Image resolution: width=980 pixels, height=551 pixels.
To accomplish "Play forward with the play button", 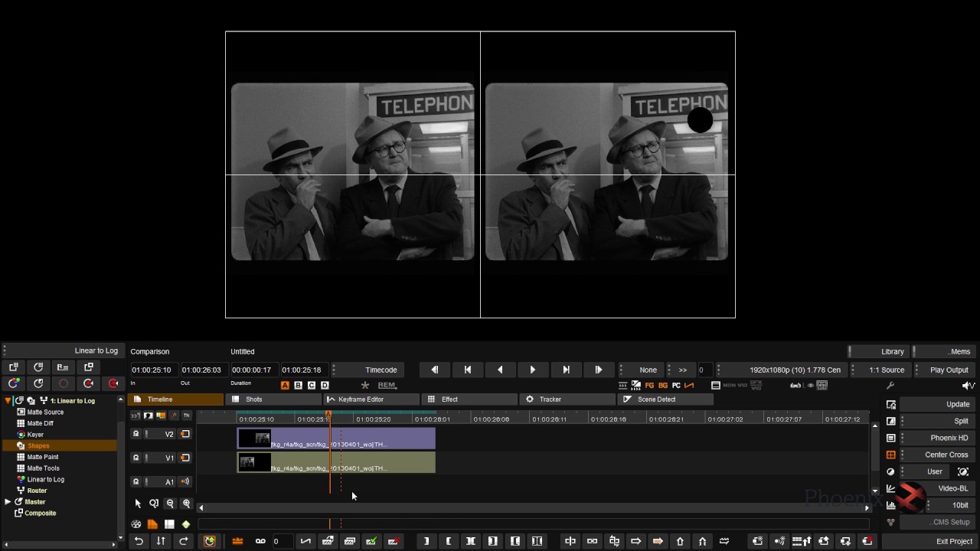I will [x=533, y=370].
